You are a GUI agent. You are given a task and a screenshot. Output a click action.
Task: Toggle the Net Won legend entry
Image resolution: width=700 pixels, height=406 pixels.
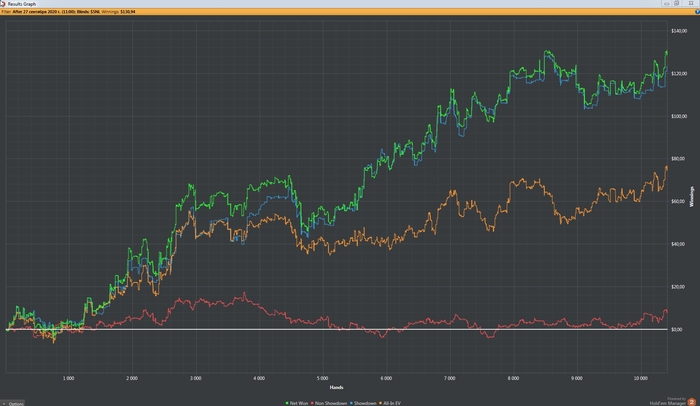coord(297,403)
